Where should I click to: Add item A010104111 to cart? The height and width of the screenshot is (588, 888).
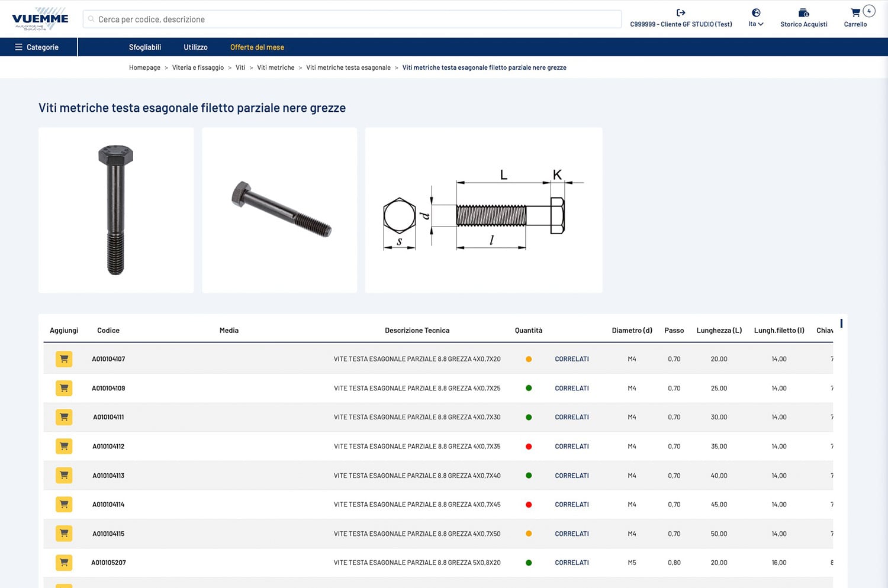[64, 417]
